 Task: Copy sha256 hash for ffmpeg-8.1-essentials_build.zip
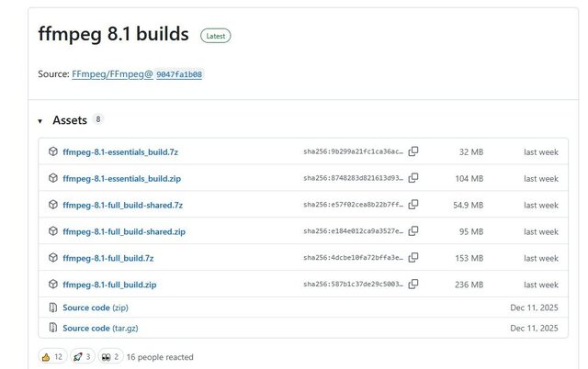pos(413,178)
